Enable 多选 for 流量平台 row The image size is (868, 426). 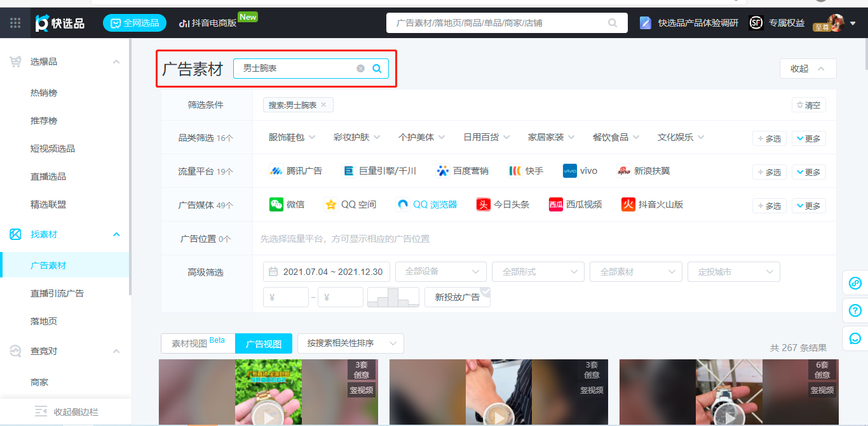click(770, 172)
